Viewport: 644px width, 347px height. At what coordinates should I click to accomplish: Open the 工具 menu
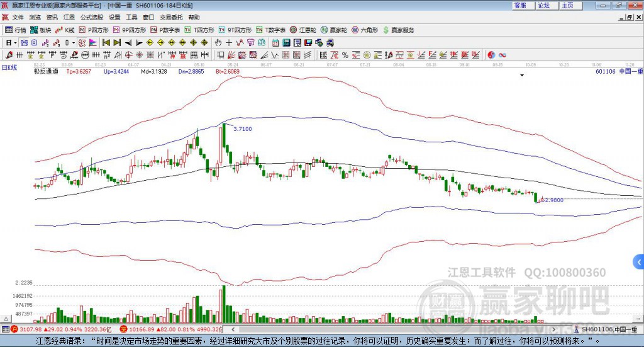[x=131, y=17]
